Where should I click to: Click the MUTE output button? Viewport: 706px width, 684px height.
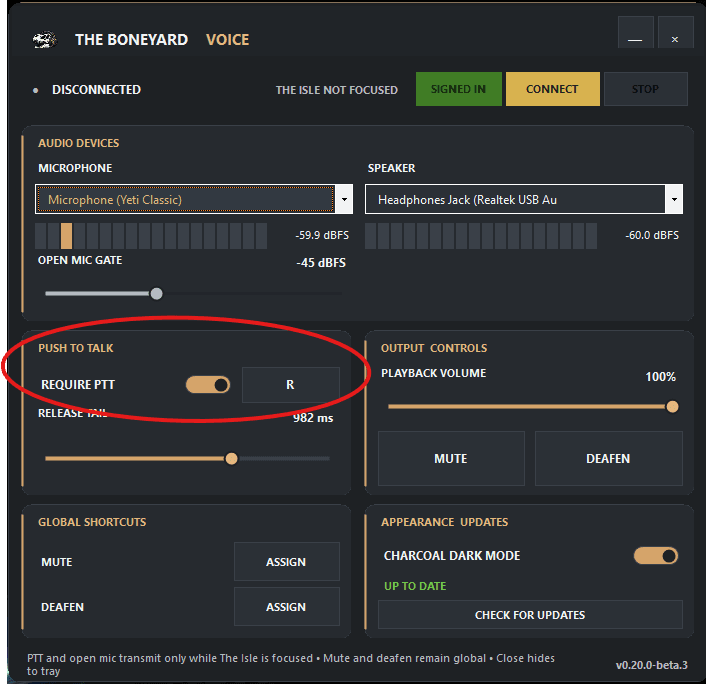point(451,458)
